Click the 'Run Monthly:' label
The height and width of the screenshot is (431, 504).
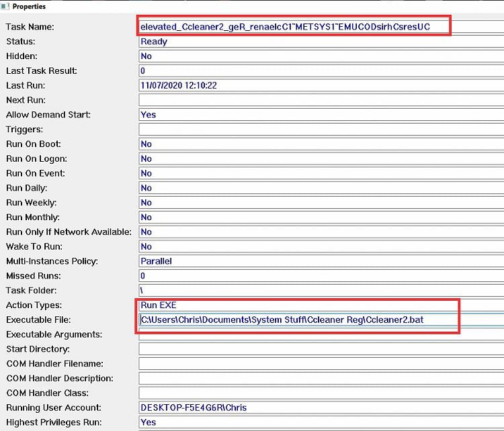click(x=33, y=217)
